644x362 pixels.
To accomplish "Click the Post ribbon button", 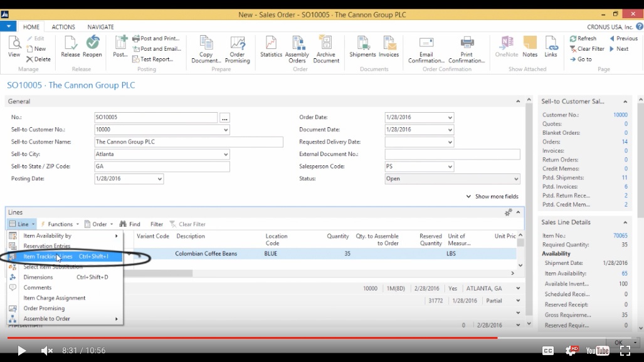I will pos(120,46).
